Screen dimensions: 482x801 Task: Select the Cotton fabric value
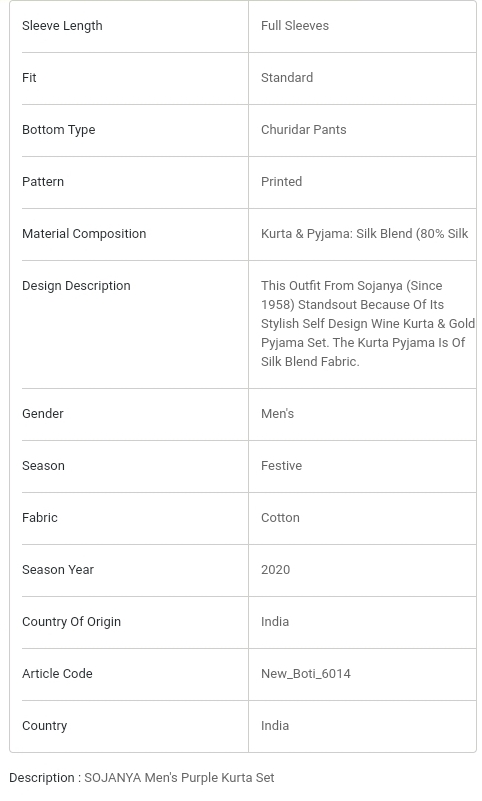point(280,518)
